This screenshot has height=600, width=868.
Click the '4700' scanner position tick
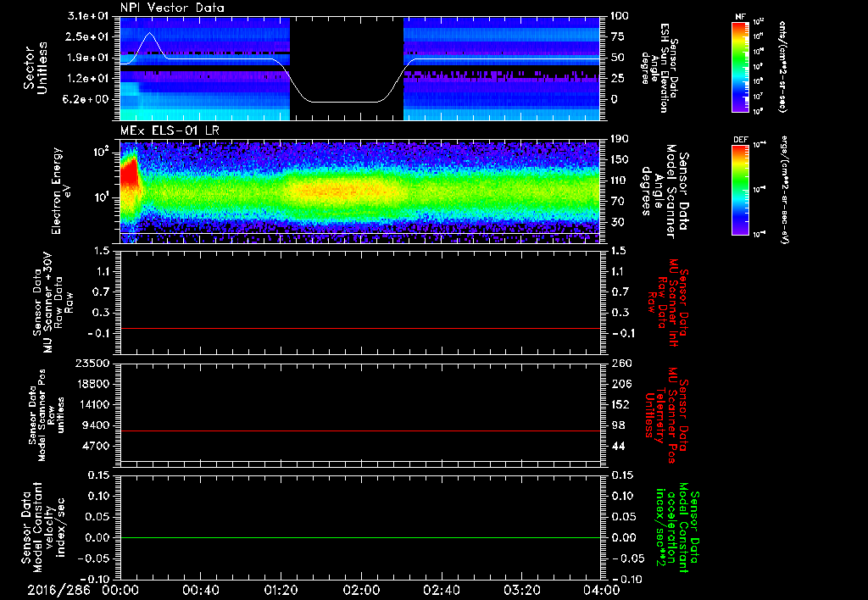[96, 446]
